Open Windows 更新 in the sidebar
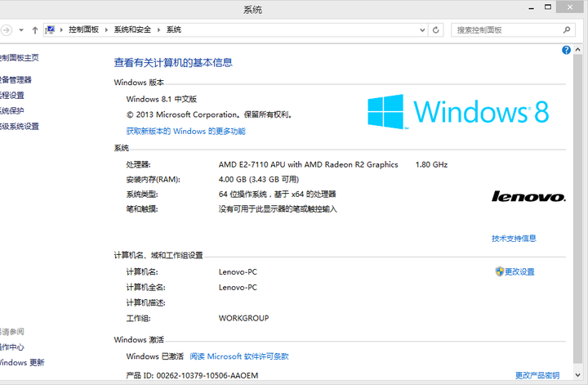588x385 pixels. click(22, 362)
